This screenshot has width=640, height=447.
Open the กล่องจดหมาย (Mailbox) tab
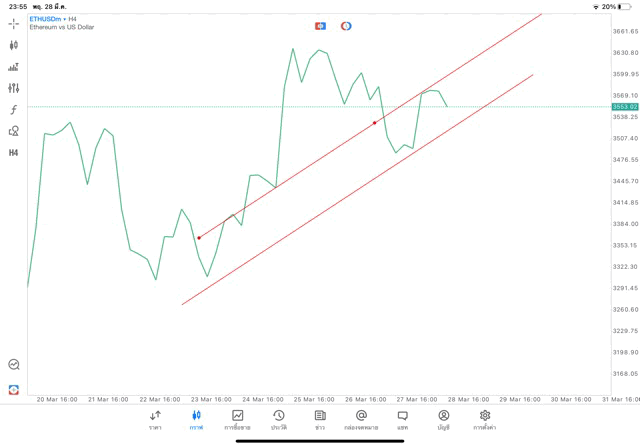click(361, 419)
